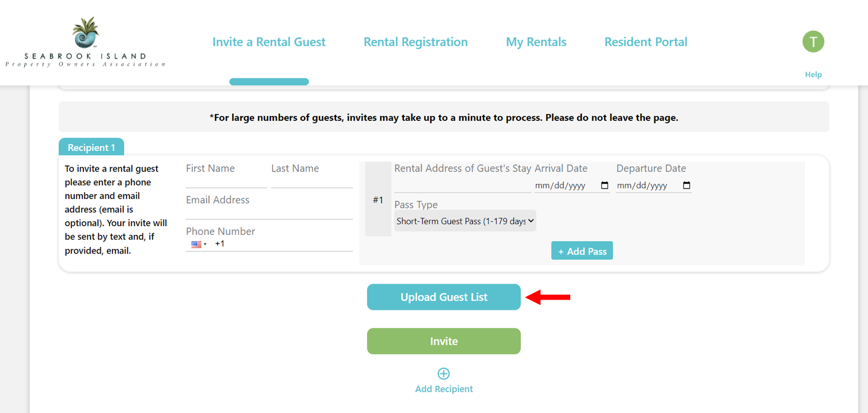The height and width of the screenshot is (413, 868).
Task: Switch to Rental Registration tab
Action: point(415,42)
